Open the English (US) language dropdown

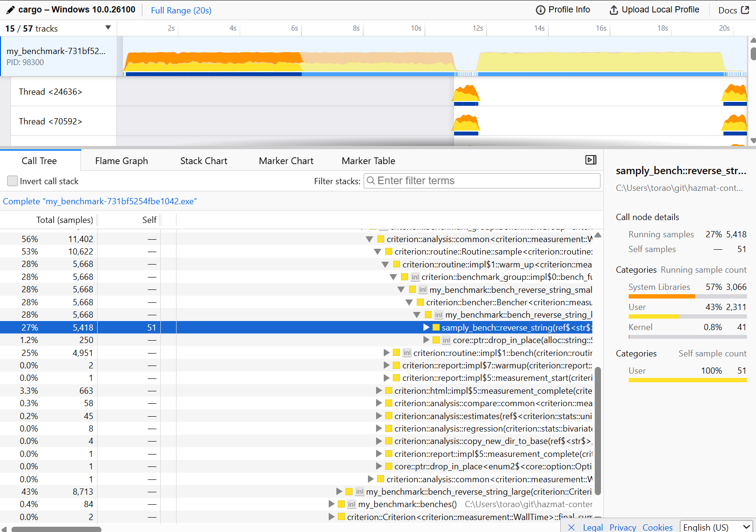[716, 527]
